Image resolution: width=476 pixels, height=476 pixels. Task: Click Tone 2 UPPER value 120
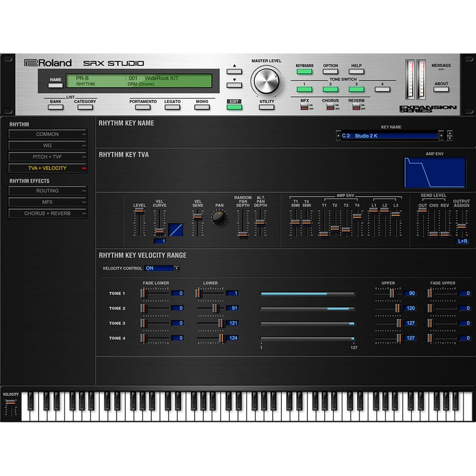410,308
